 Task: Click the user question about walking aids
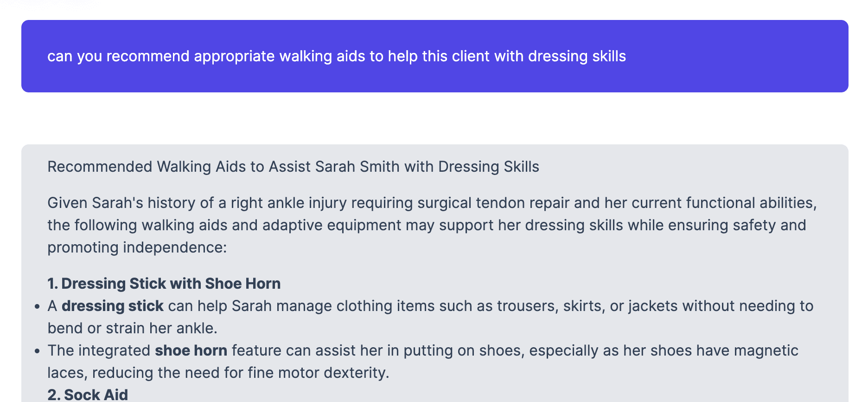pyautogui.click(x=337, y=56)
